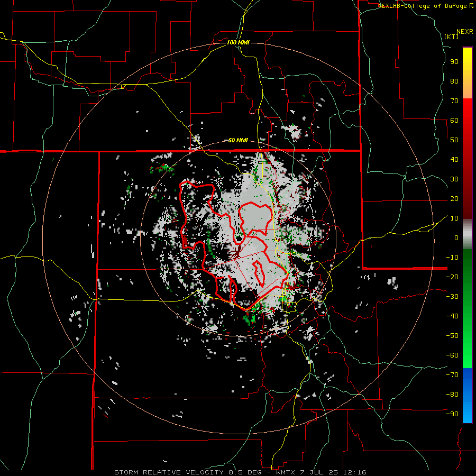Click the '50 NMI' range ring label
The height and width of the screenshot is (476, 476).
tap(238, 140)
